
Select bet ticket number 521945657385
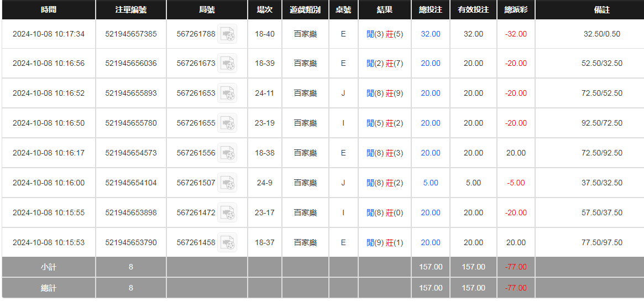(x=131, y=34)
